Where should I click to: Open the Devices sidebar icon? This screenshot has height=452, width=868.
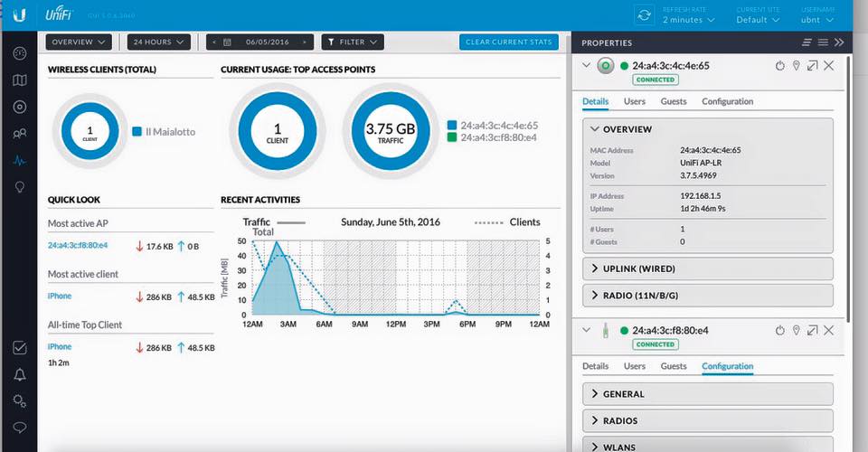(x=19, y=107)
